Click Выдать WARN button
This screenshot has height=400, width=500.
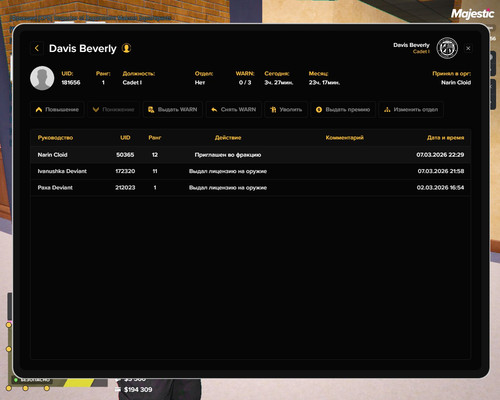point(173,109)
